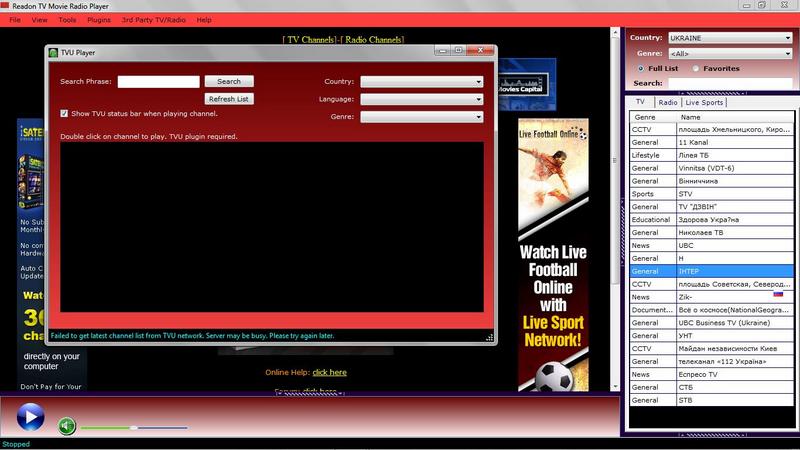Open the Genre <All> dropdown
800x450 pixels.
[730, 54]
